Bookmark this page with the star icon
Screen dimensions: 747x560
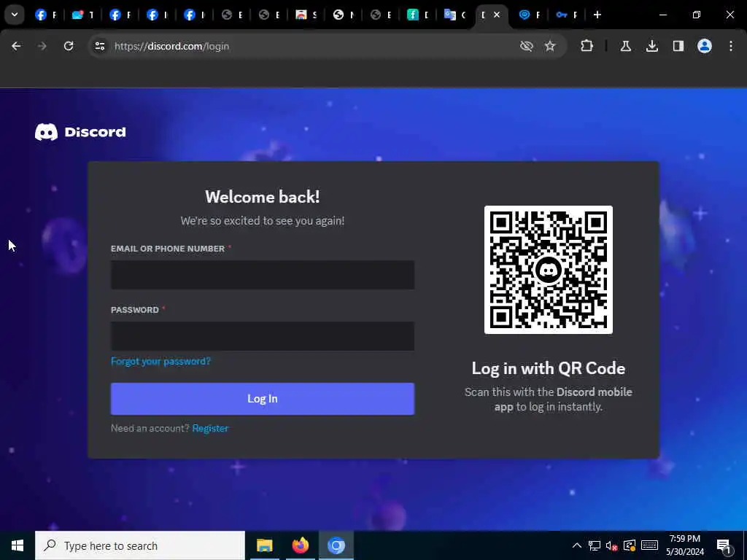pyautogui.click(x=550, y=46)
